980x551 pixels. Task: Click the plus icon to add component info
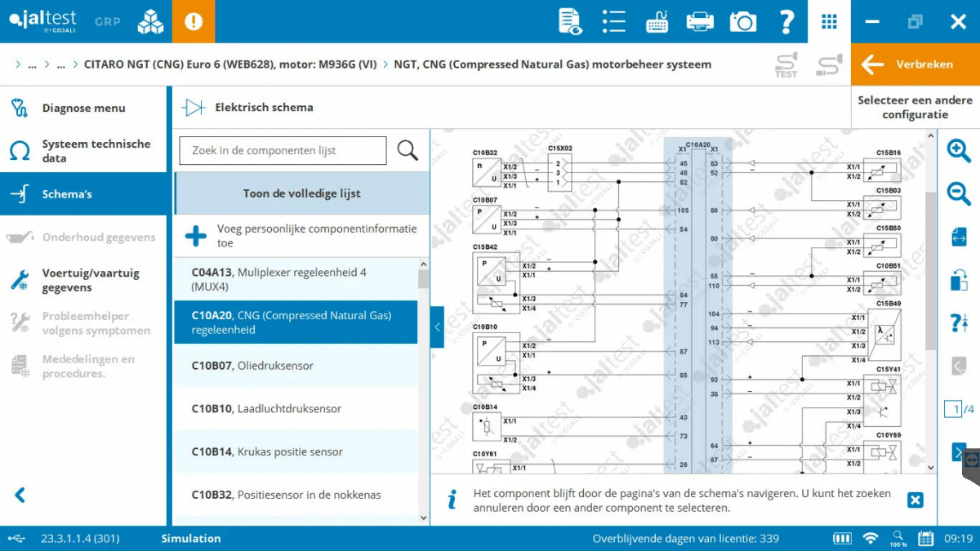point(196,236)
